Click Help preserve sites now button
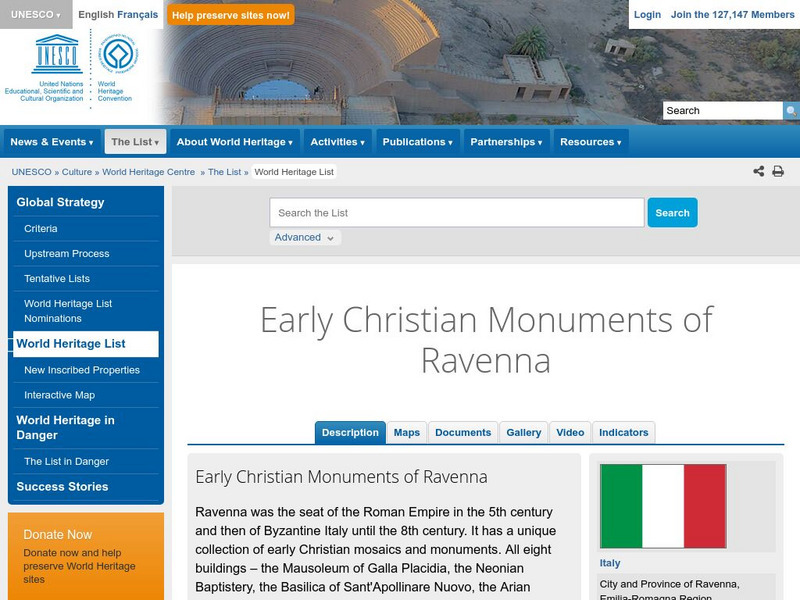 pos(231,15)
